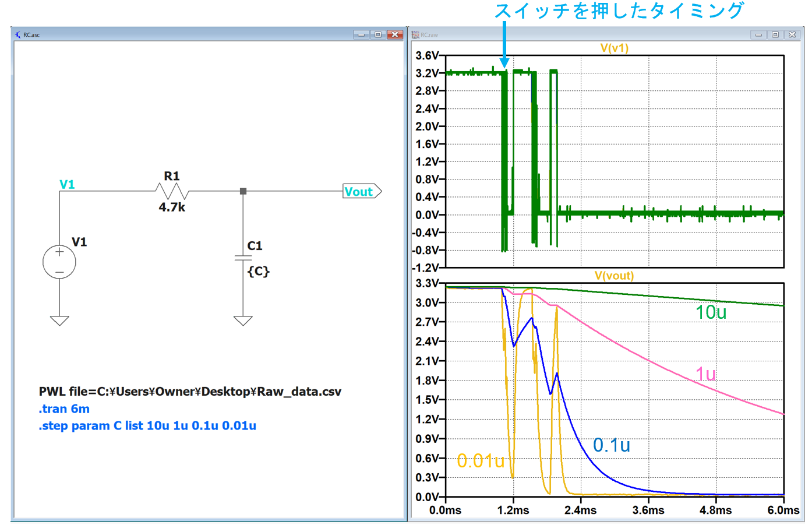Select the Vout output port flag

tap(361, 191)
